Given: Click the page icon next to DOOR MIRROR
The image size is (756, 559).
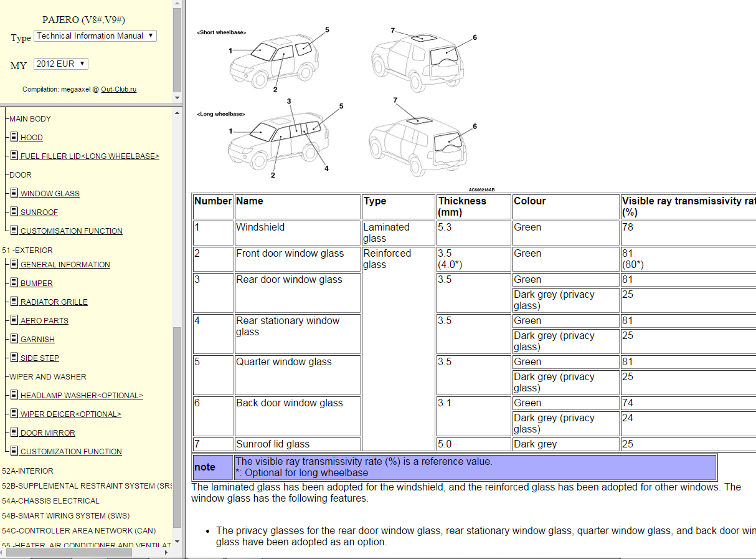Looking at the screenshot, I should (x=14, y=432).
